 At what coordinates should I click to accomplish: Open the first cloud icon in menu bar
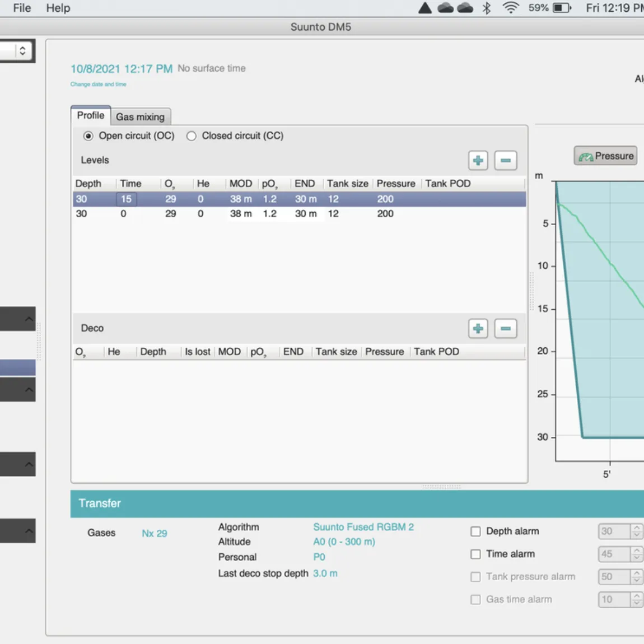(x=446, y=8)
